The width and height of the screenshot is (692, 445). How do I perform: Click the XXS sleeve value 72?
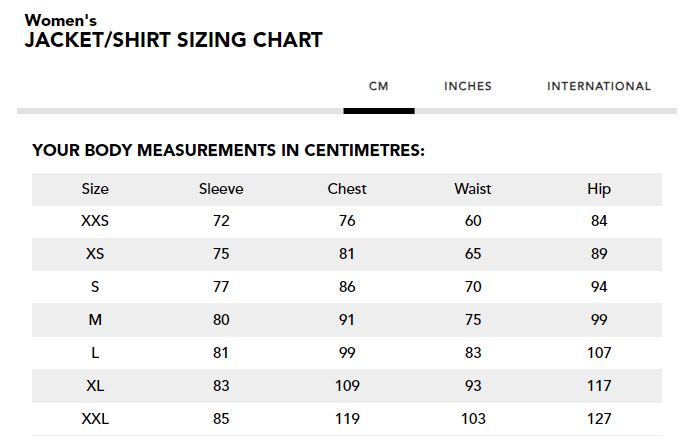221,221
